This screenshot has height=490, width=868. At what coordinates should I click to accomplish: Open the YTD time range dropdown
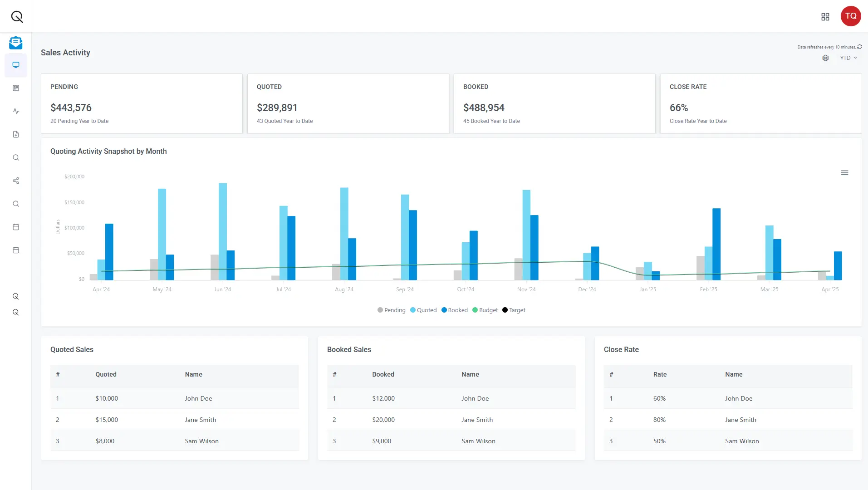(848, 58)
